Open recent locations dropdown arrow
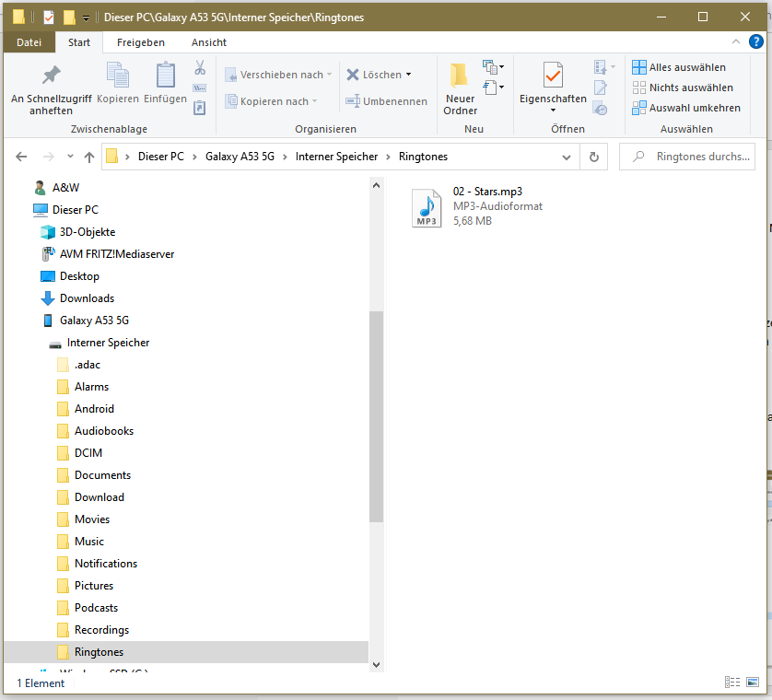The height and width of the screenshot is (700, 772). 70,157
